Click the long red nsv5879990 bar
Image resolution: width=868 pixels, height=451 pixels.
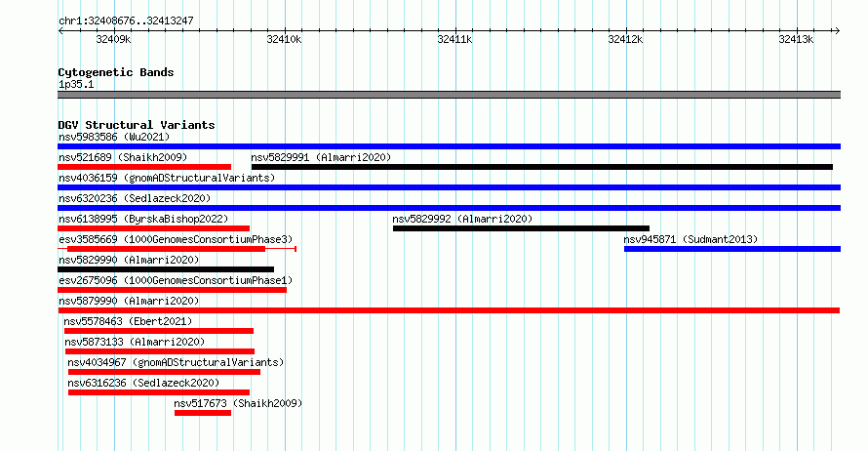pyautogui.click(x=449, y=310)
